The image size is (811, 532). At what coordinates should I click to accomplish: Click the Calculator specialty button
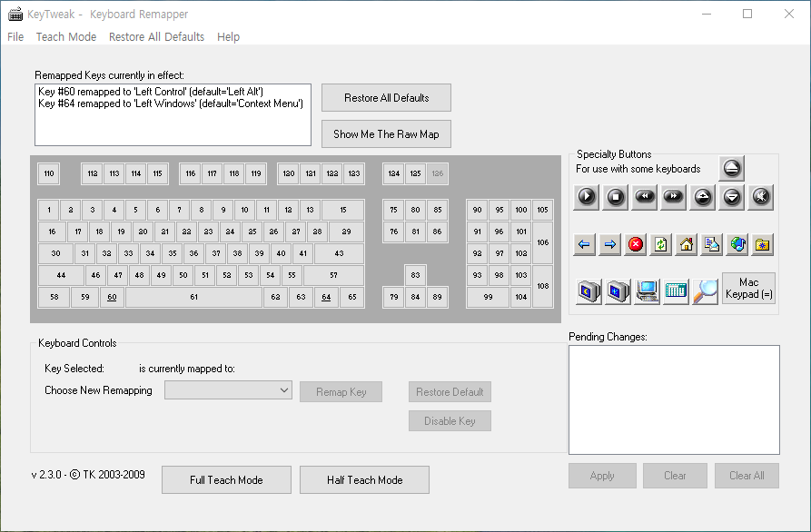tap(676, 291)
